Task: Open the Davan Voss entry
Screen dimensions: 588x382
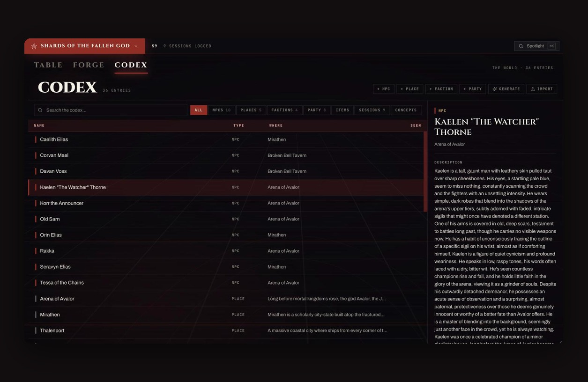Action: click(226, 171)
